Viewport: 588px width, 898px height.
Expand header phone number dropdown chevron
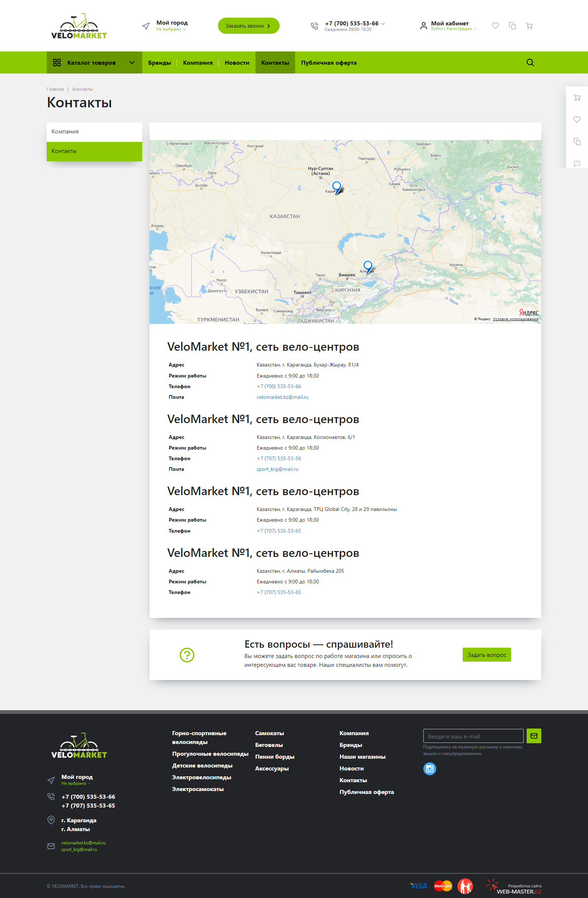(x=383, y=24)
